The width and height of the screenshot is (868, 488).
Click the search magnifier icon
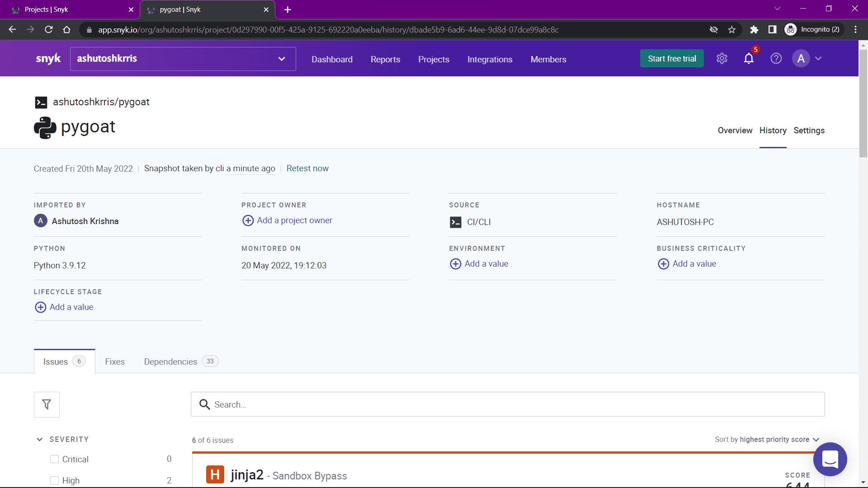[205, 404]
